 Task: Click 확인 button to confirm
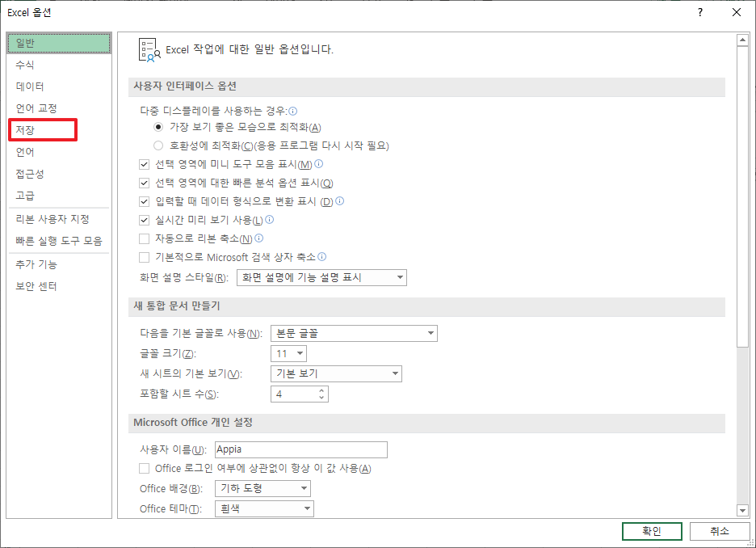point(652,531)
